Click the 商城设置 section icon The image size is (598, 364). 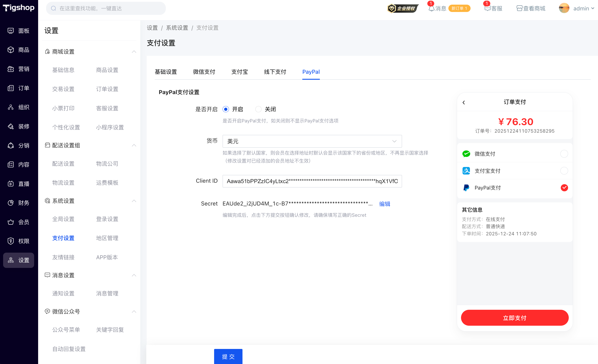pos(47,52)
